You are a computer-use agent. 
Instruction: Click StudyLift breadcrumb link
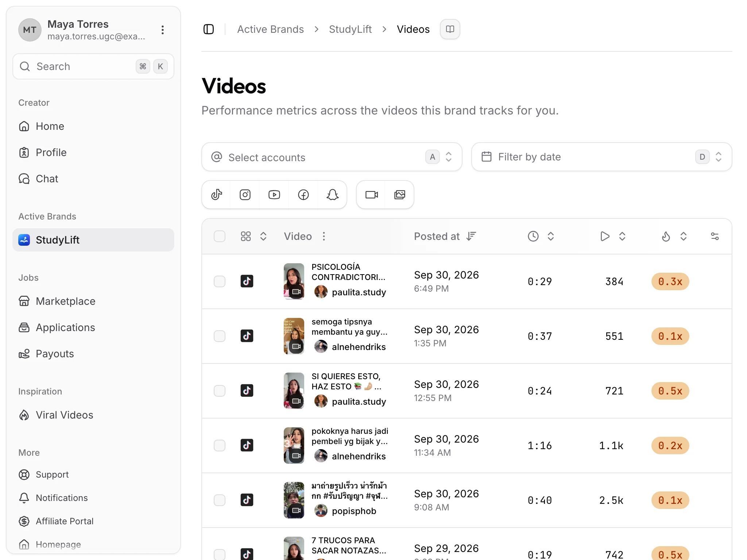(x=350, y=29)
